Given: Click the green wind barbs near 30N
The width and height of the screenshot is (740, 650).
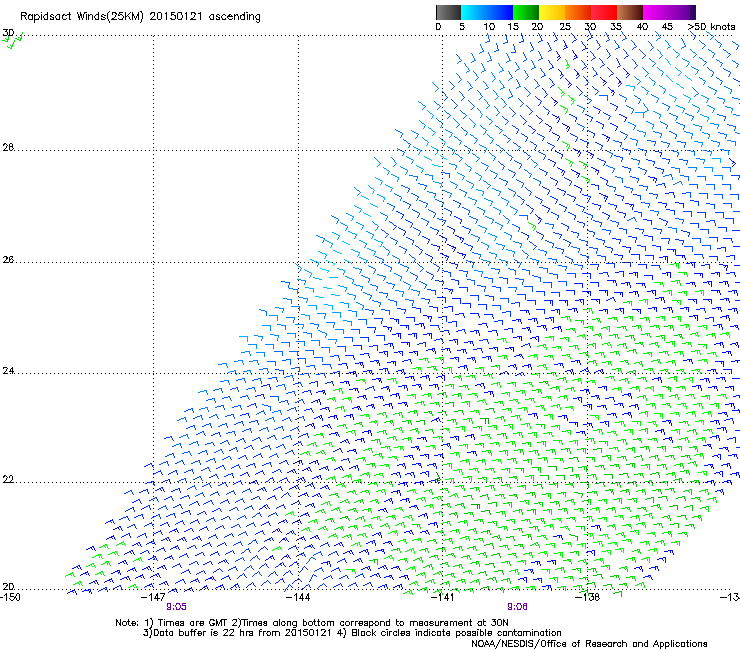Looking at the screenshot, I should (x=13, y=41).
